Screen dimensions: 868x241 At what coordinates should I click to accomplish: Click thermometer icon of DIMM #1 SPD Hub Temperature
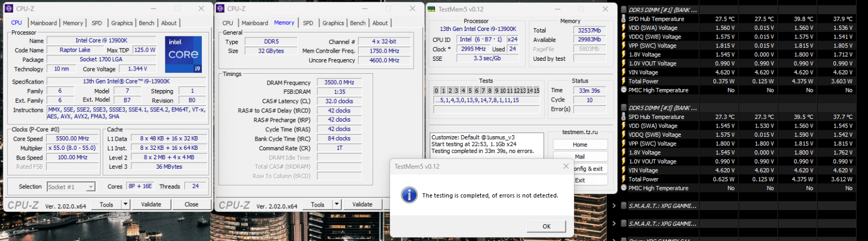click(x=624, y=18)
